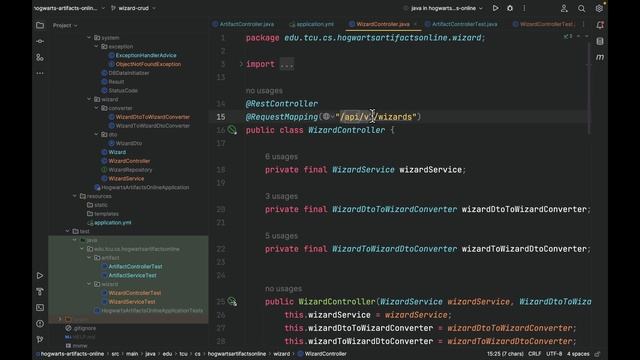Image resolution: width=640 pixels, height=360 pixels.
Task: Open the editor tabs overflow menu
Action: tap(583, 24)
